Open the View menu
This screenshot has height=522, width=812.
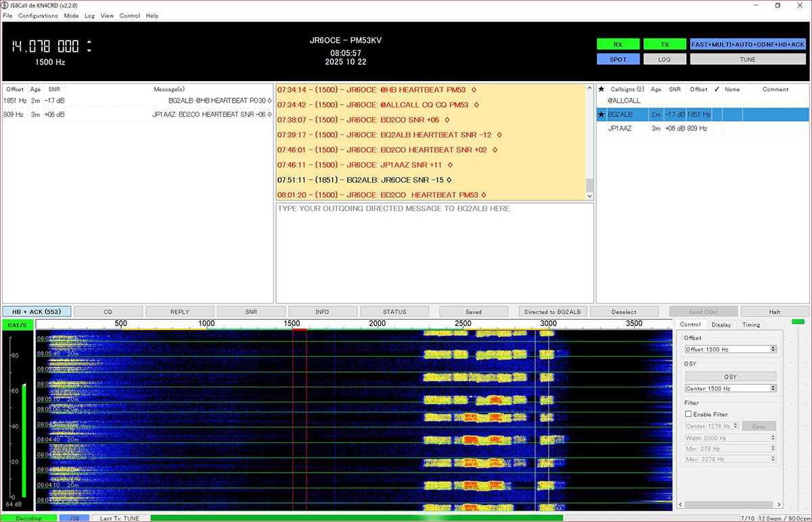[x=107, y=16]
